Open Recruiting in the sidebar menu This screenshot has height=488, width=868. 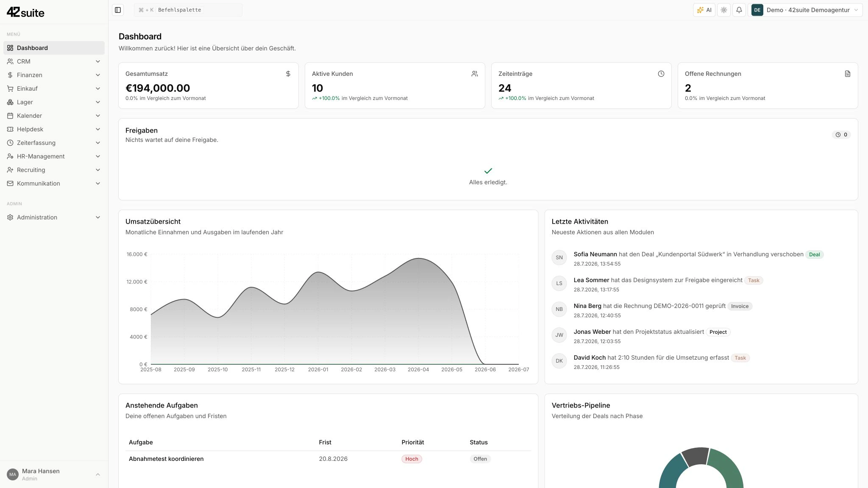(x=54, y=170)
